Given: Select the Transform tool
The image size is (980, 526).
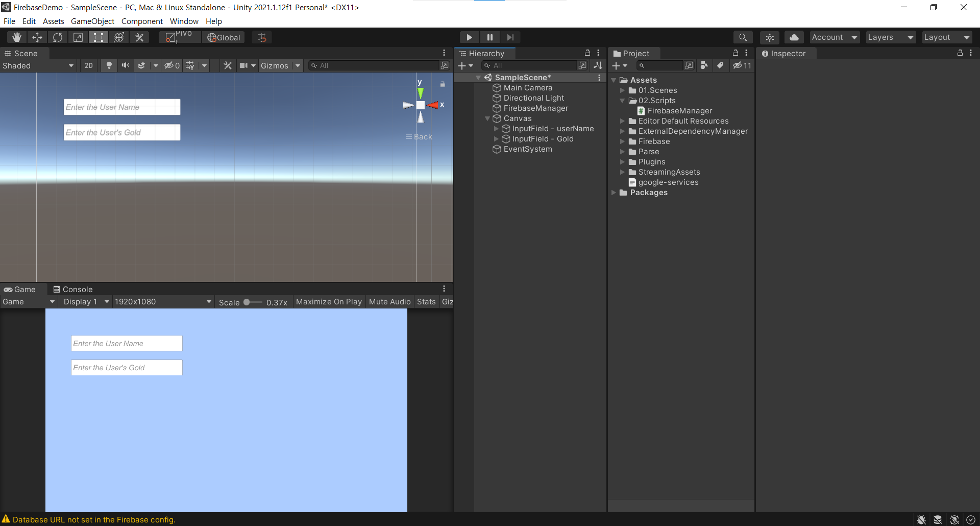Looking at the screenshot, I should 119,37.
